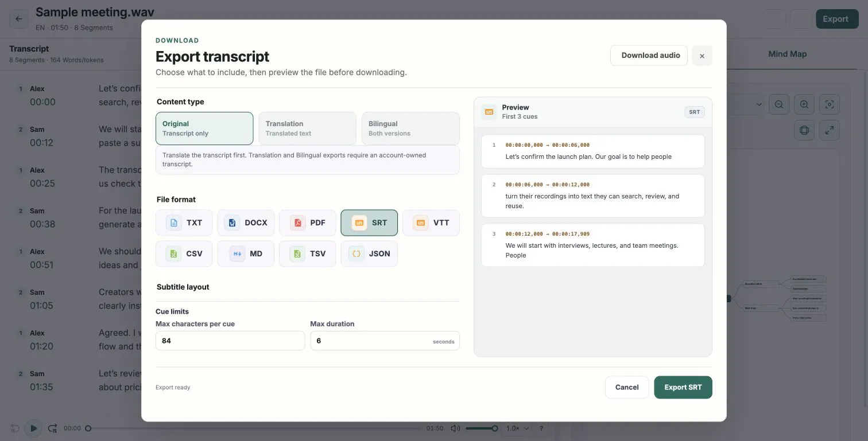Viewport: 868px width, 441px height.
Task: Select Translation content type option
Action: tap(308, 128)
